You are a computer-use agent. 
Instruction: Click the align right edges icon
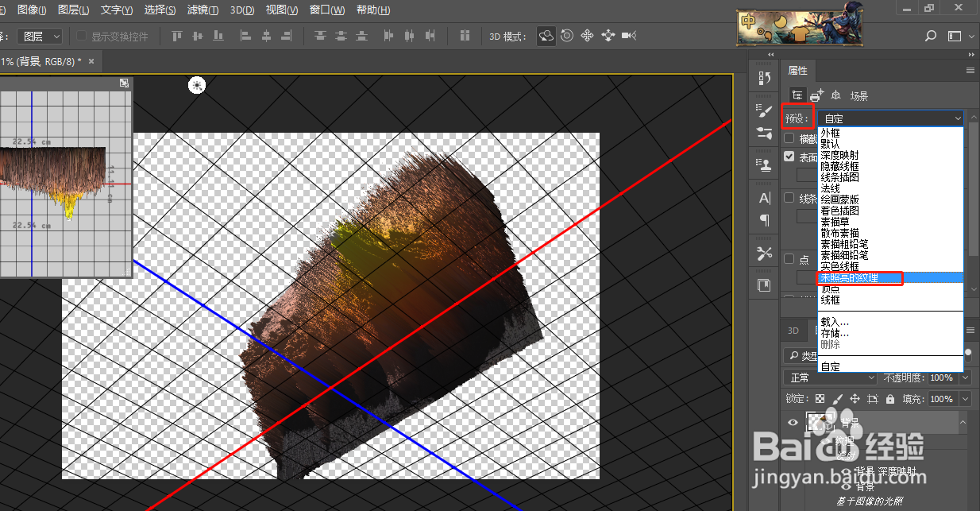[x=286, y=36]
